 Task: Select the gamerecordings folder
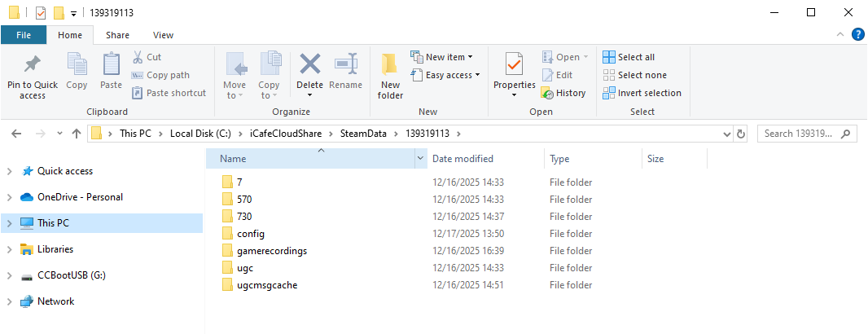tap(271, 251)
